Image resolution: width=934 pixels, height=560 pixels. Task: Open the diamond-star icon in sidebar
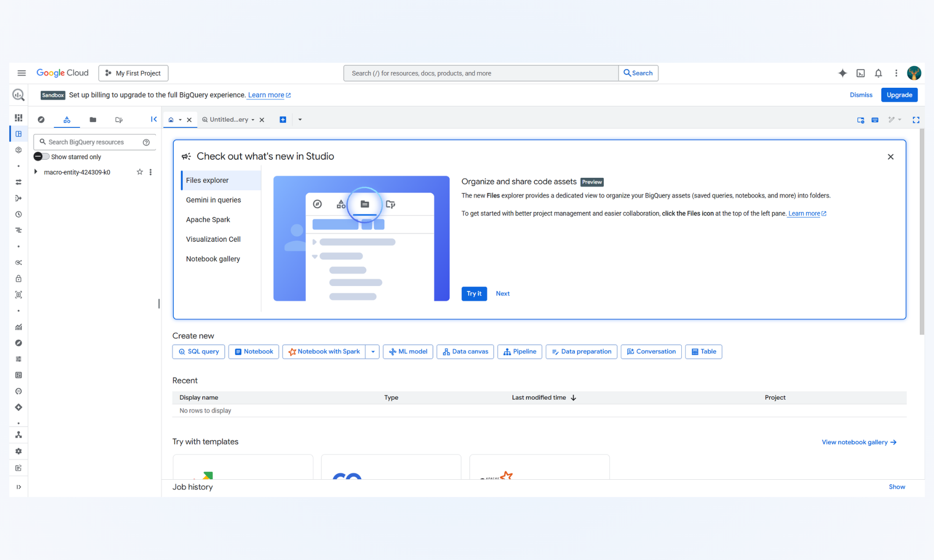point(18,407)
